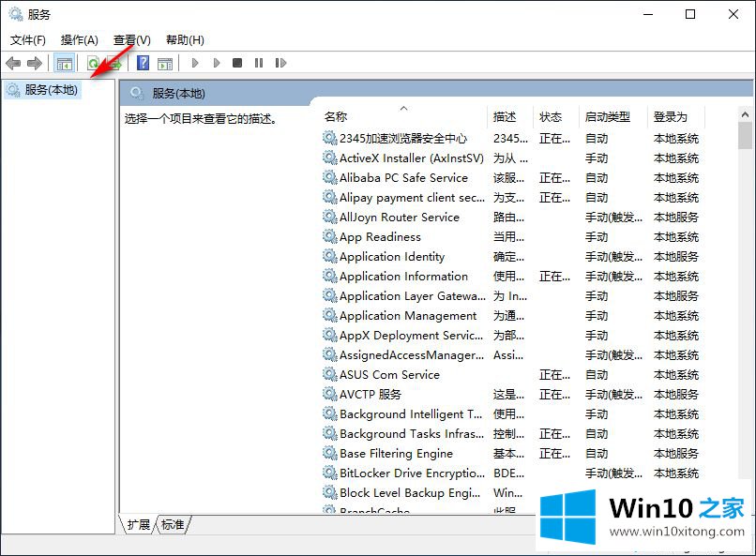This screenshot has width=756, height=556.
Task: Click the Refresh toolbar icon
Action: tap(93, 63)
